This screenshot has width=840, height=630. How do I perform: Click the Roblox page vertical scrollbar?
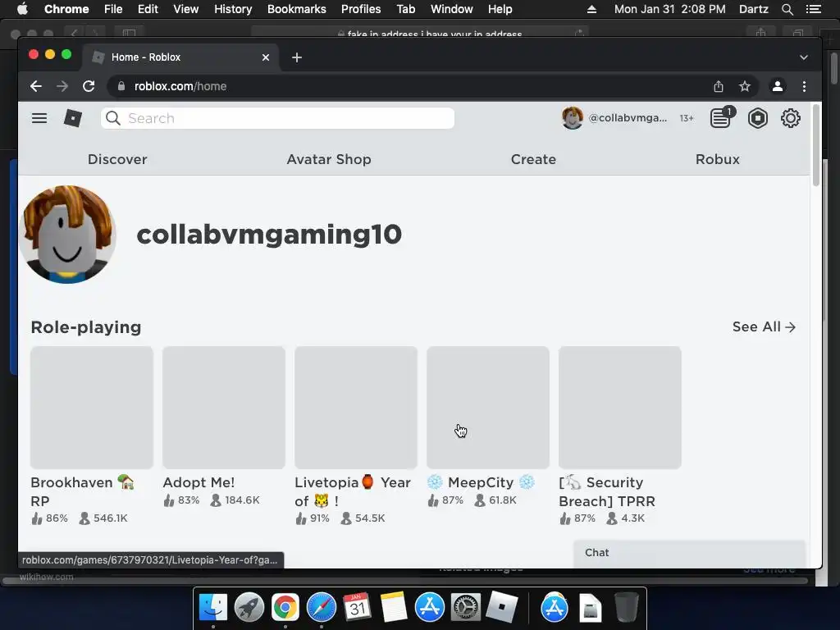(x=816, y=146)
